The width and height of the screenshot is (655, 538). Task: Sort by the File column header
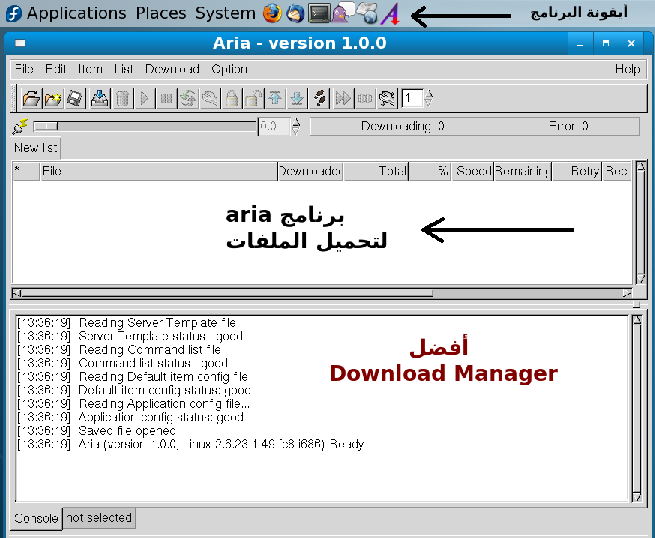pos(159,171)
